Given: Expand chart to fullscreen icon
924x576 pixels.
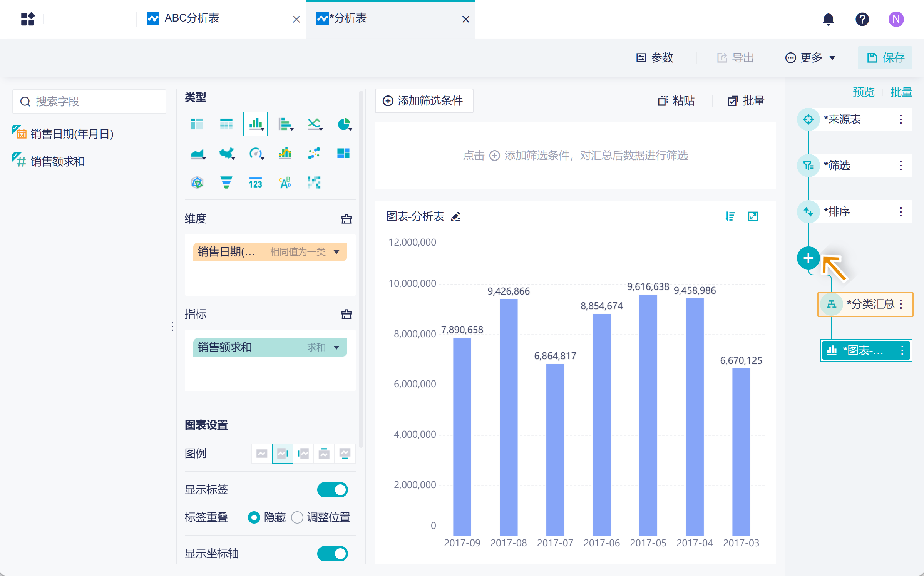Looking at the screenshot, I should click(x=753, y=217).
